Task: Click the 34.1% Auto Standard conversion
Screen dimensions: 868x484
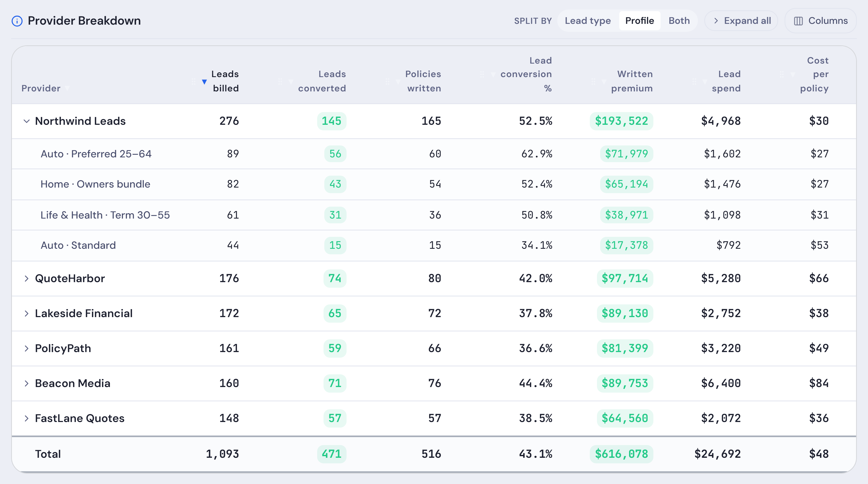Action: (537, 245)
